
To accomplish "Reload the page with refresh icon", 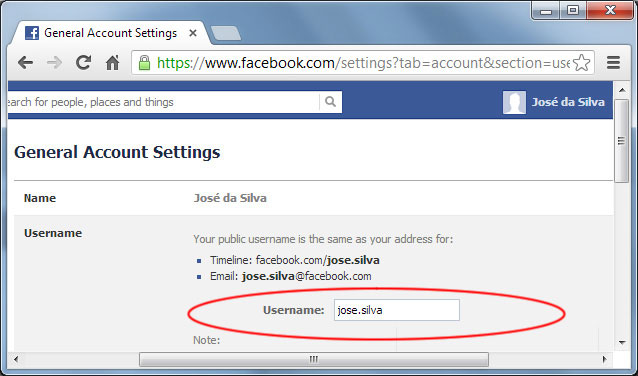I will coord(83,62).
